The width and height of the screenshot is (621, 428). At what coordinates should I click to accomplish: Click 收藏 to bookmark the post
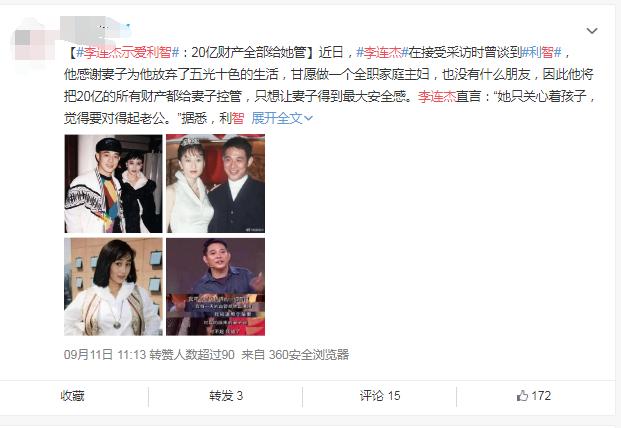(x=72, y=396)
